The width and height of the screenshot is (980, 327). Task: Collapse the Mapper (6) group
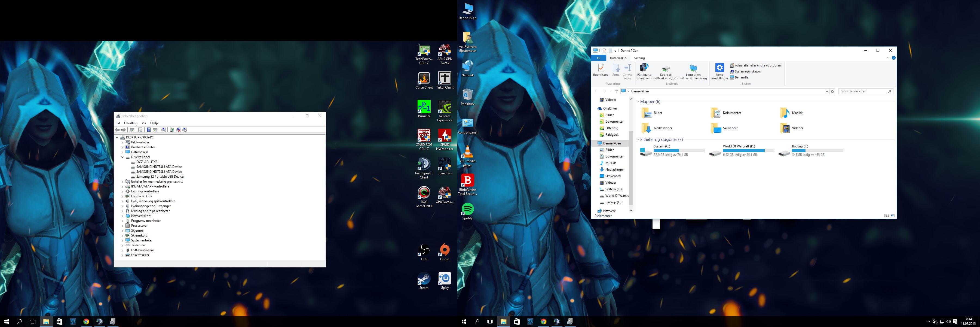[638, 102]
